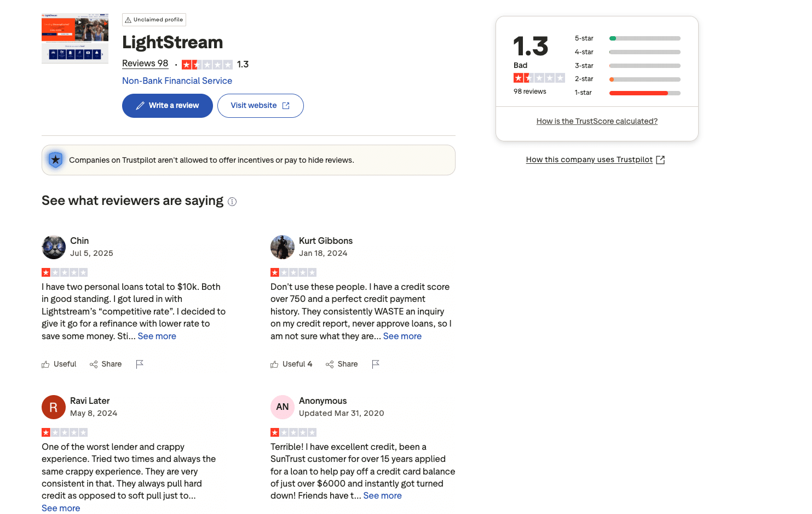Open 'How is the TrustScore calculated?'
812x514 pixels.
click(597, 121)
